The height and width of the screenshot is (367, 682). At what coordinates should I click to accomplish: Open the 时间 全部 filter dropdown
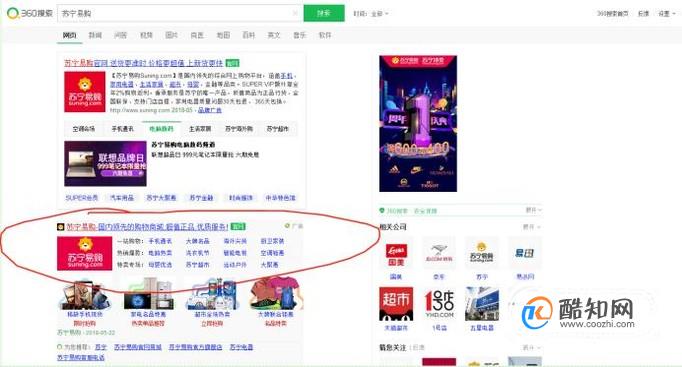[x=371, y=13]
